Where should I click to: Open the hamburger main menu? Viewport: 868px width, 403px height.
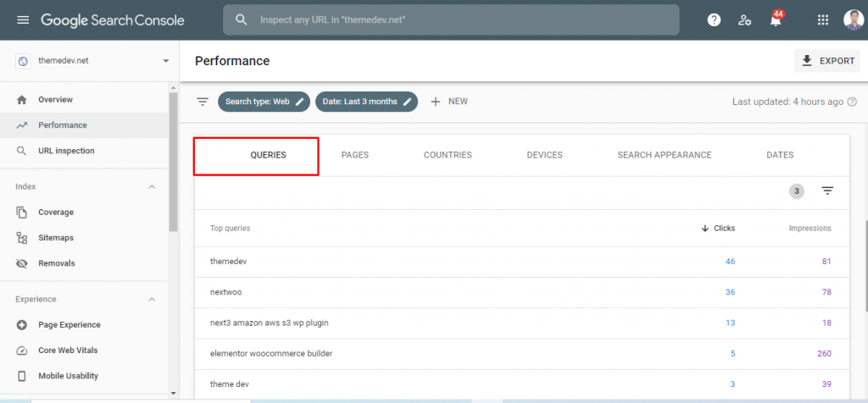pos(23,20)
